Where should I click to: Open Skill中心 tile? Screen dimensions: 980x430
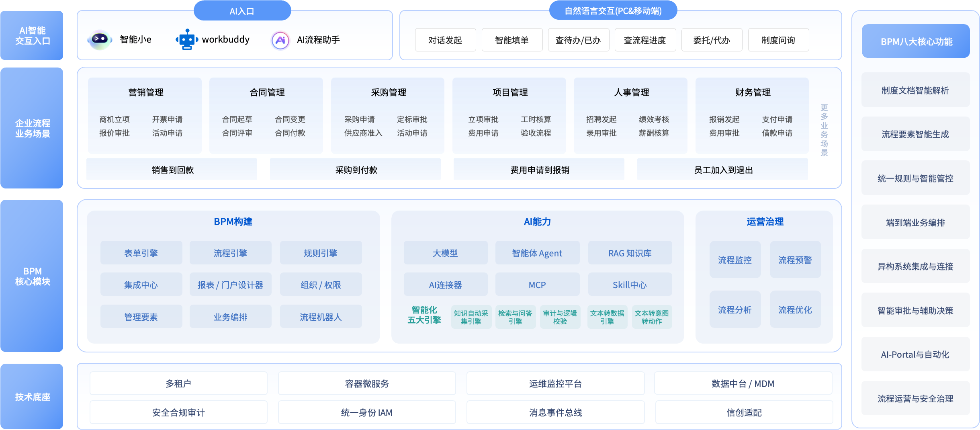(x=630, y=285)
